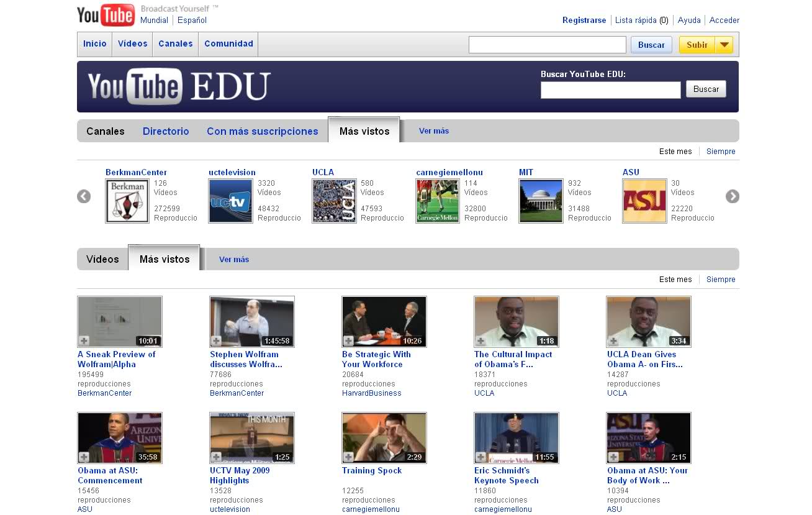Click Ver más next to videos tabs

click(234, 260)
